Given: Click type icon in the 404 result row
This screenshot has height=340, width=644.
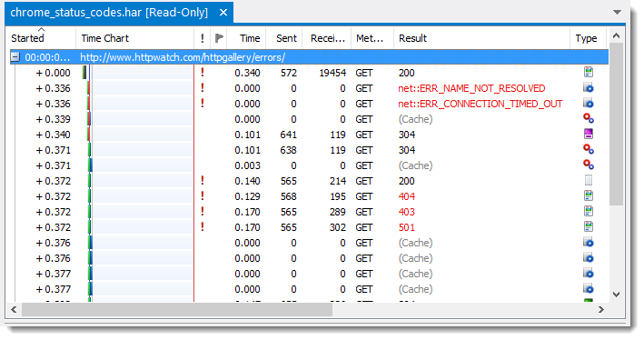Looking at the screenshot, I should pos(589,195).
